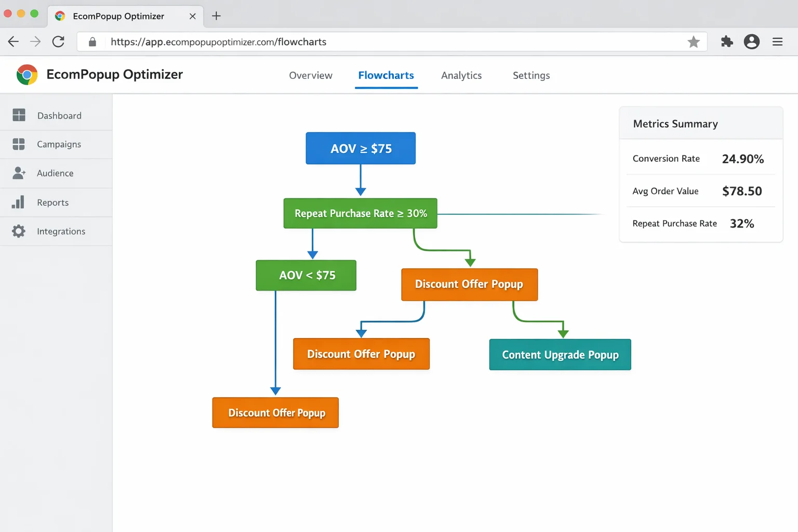The image size is (798, 532).
Task: Open browser extensions via the puzzle icon
Action: [726, 42]
